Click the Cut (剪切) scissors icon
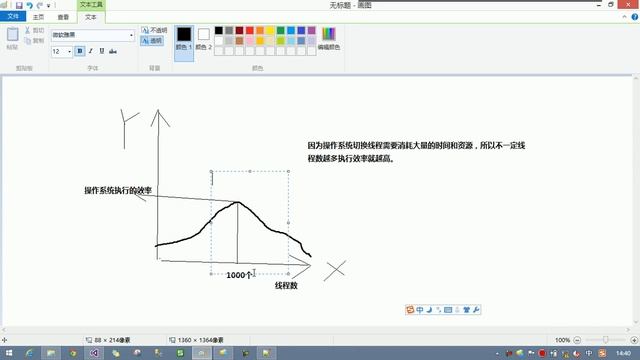Screen dimensions: 640x360 coord(27,30)
